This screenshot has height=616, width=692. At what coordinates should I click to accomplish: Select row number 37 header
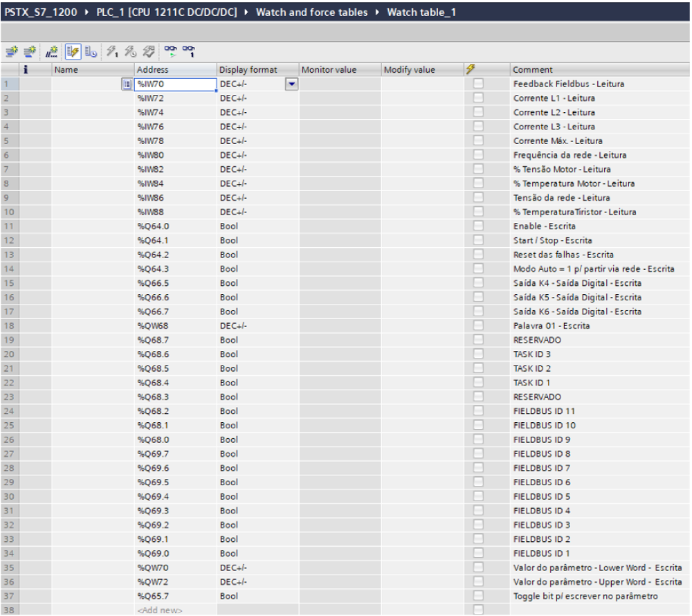pos(9,596)
